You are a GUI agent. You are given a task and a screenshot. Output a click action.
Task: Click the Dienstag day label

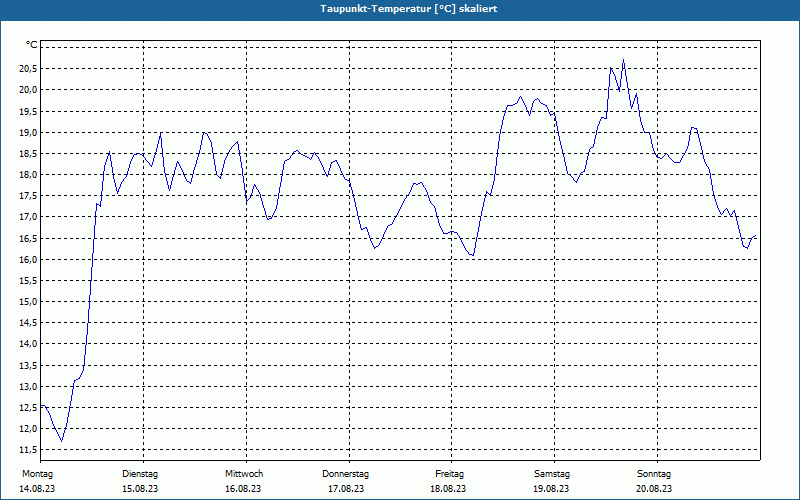tap(140, 474)
